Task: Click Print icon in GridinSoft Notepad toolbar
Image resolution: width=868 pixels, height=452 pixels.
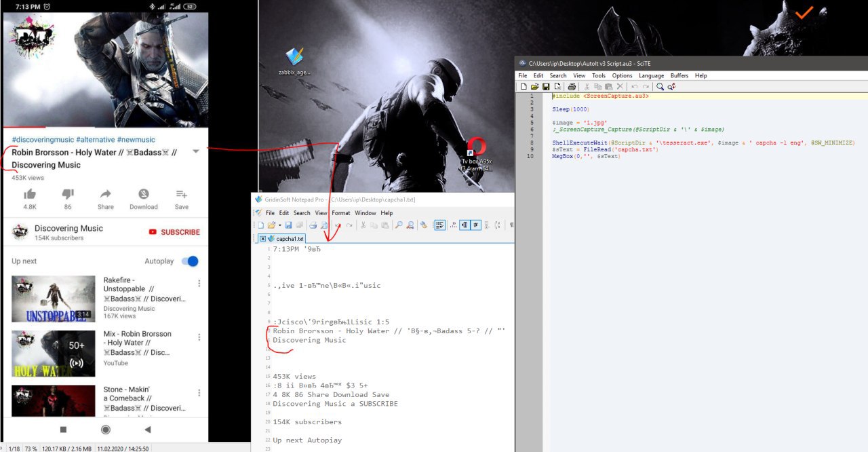Action: [313, 225]
